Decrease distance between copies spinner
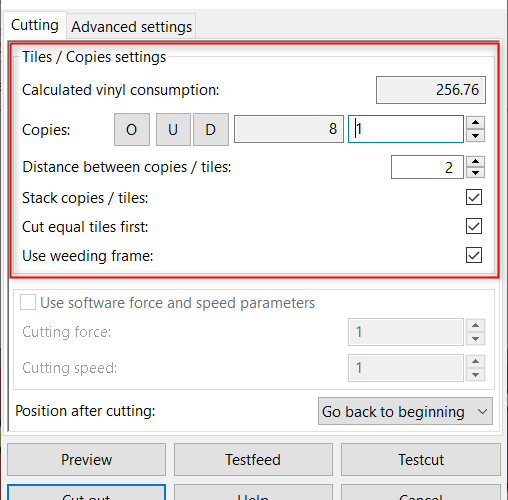 click(475, 173)
